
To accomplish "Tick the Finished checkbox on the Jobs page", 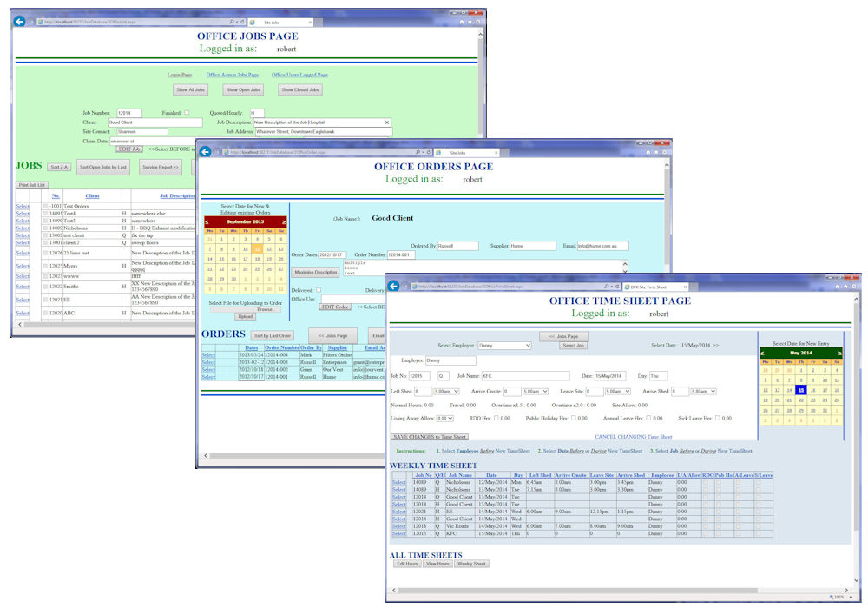I will point(186,113).
